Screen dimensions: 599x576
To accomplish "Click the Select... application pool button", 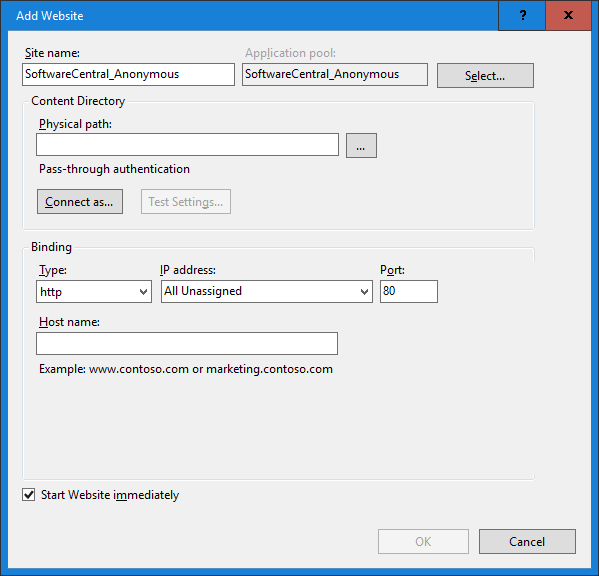I will (x=485, y=76).
